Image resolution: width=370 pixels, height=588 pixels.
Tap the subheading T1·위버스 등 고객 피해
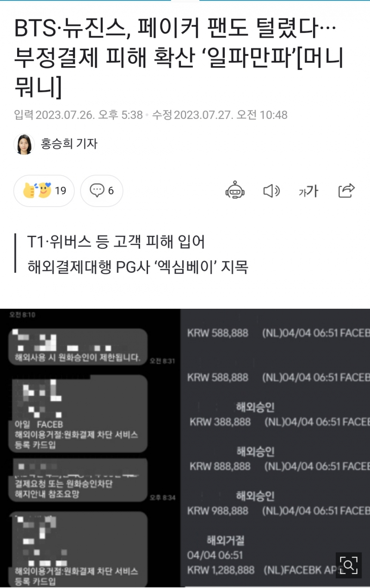[x=116, y=242]
